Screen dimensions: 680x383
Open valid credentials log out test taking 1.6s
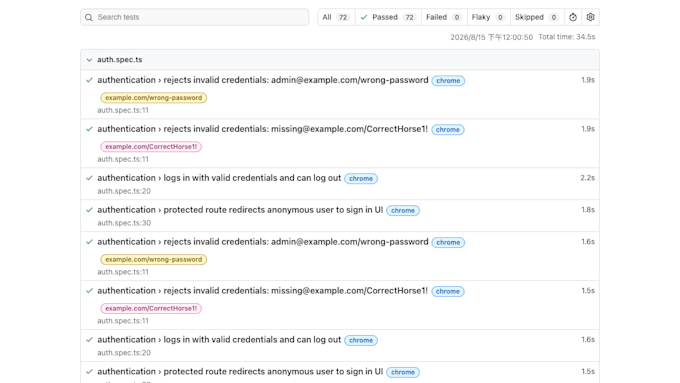[219, 340]
